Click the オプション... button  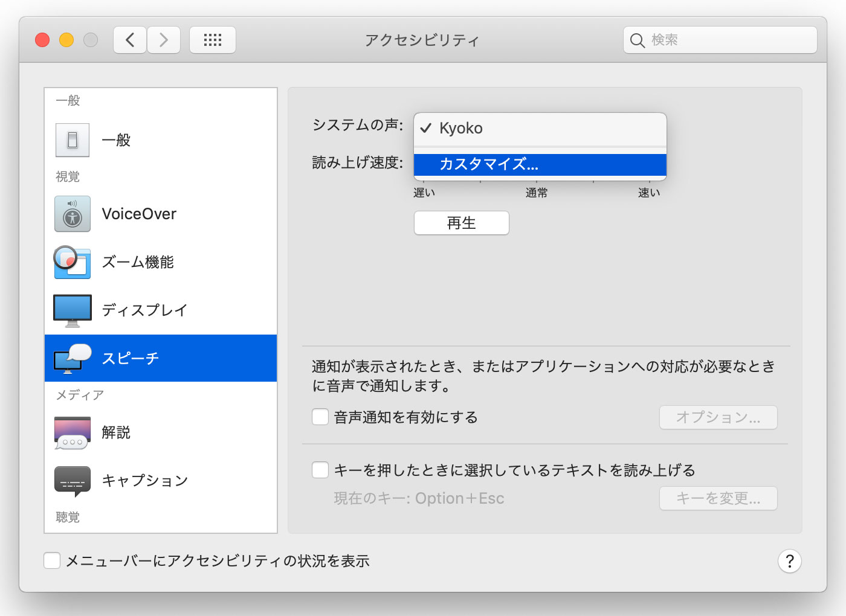pos(718,417)
